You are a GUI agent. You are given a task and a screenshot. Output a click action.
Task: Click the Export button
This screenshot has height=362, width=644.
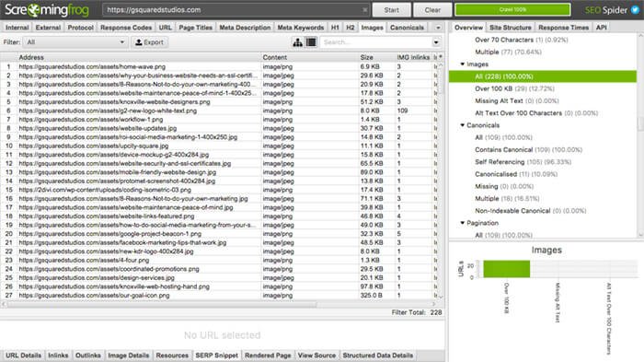tap(149, 42)
